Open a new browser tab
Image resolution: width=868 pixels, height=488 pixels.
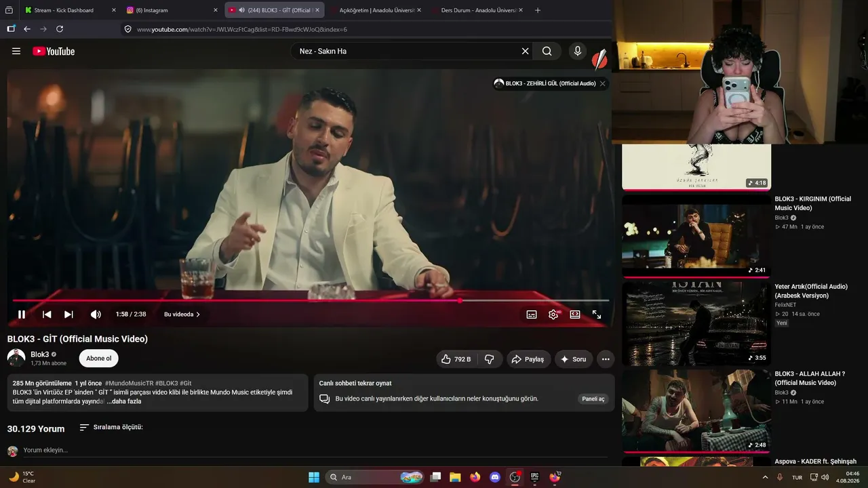538,10
